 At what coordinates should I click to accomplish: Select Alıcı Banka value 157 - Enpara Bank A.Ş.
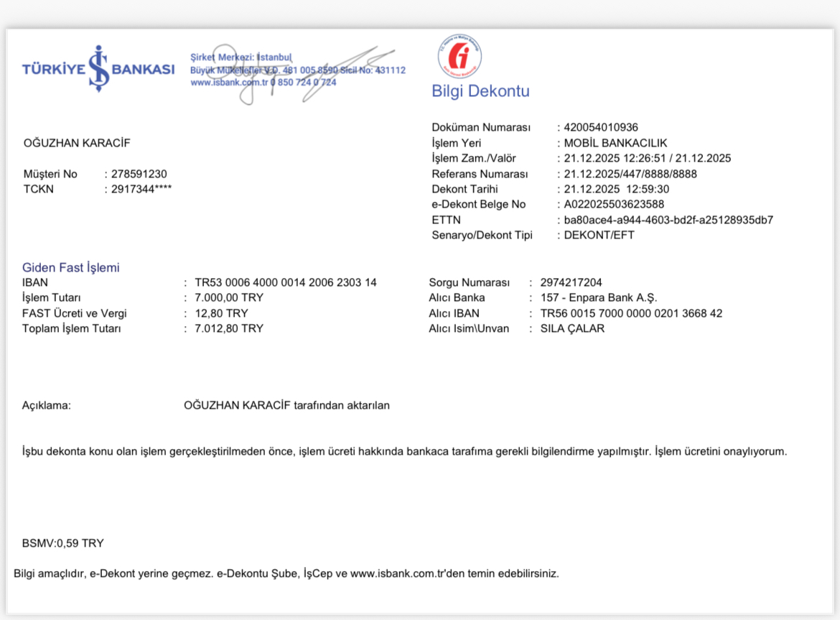click(598, 298)
